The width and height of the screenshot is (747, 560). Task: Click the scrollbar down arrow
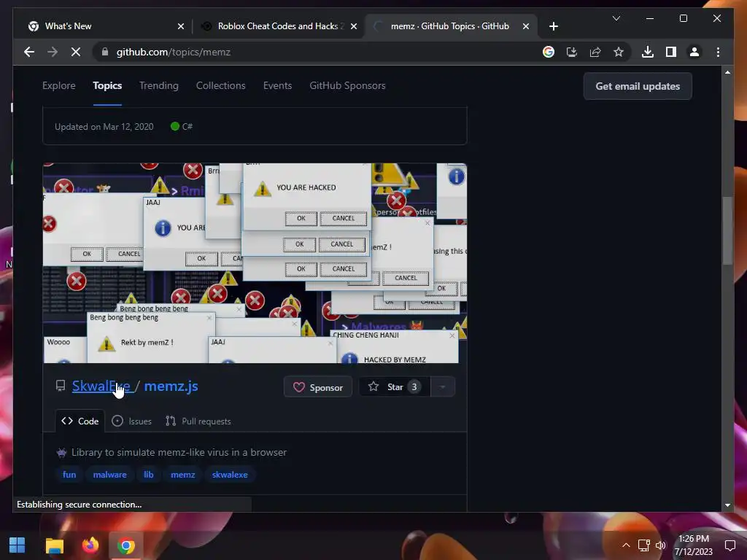pos(727,505)
